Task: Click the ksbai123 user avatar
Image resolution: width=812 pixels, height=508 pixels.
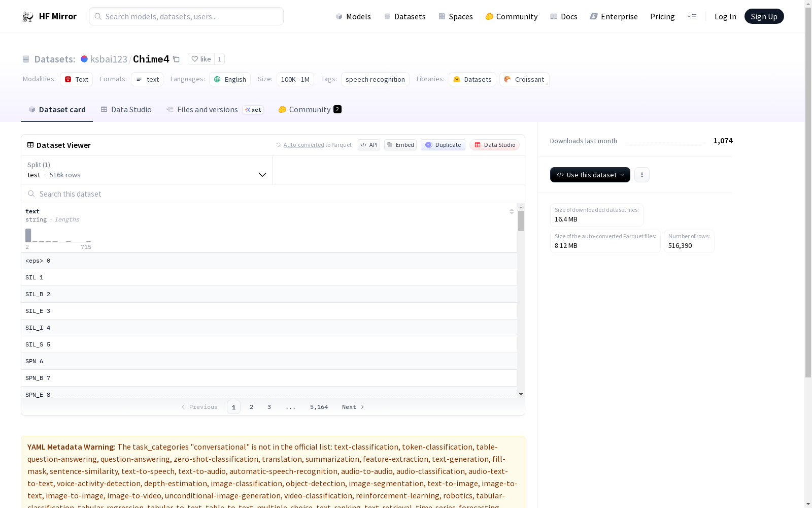Action: tap(84, 59)
